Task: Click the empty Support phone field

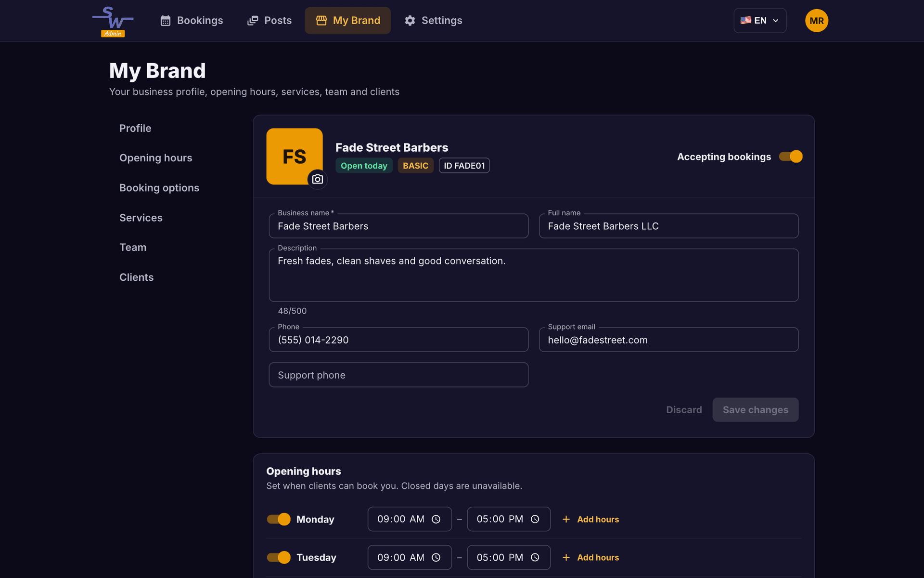Action: tap(398, 375)
